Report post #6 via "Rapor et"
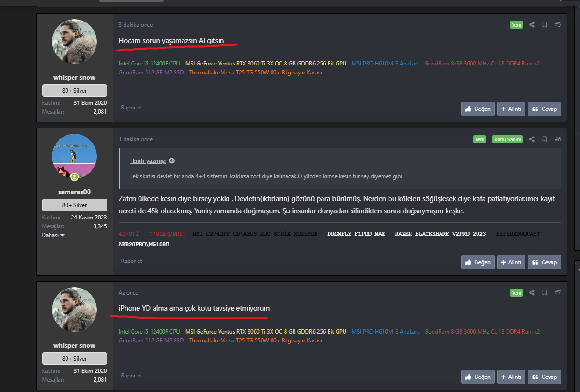This screenshot has height=392, width=580. point(132,261)
